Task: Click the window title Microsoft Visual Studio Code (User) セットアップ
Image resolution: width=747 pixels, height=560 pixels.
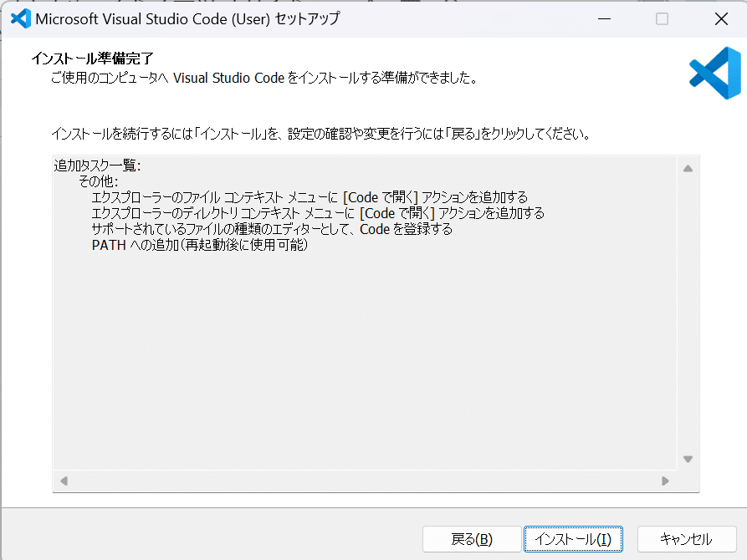Action: pos(187,19)
